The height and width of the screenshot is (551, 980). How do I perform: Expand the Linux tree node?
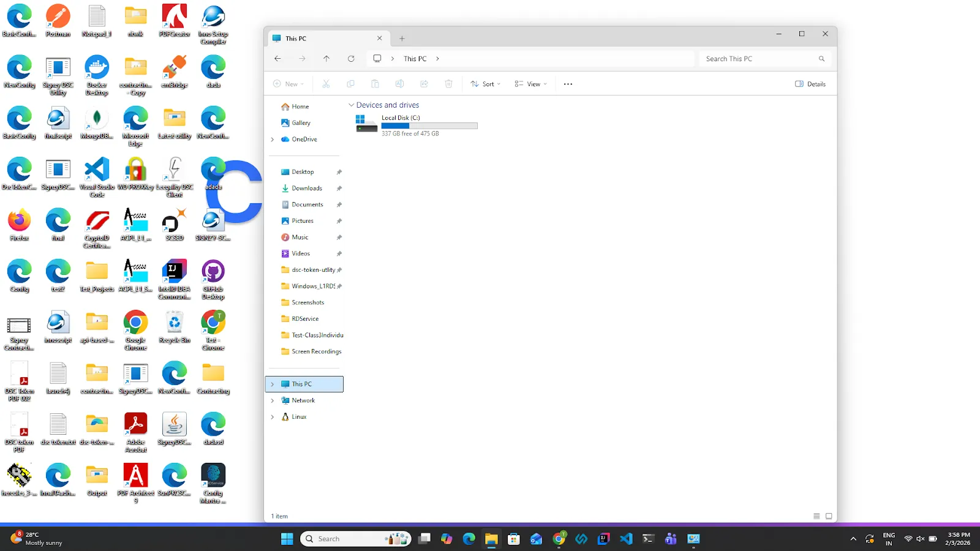[273, 417]
